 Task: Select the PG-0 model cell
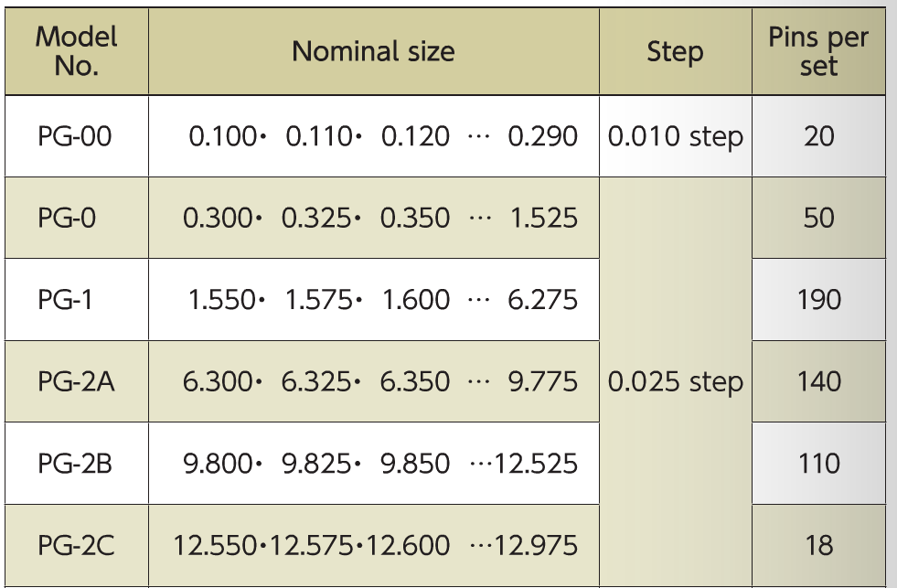[x=77, y=218]
